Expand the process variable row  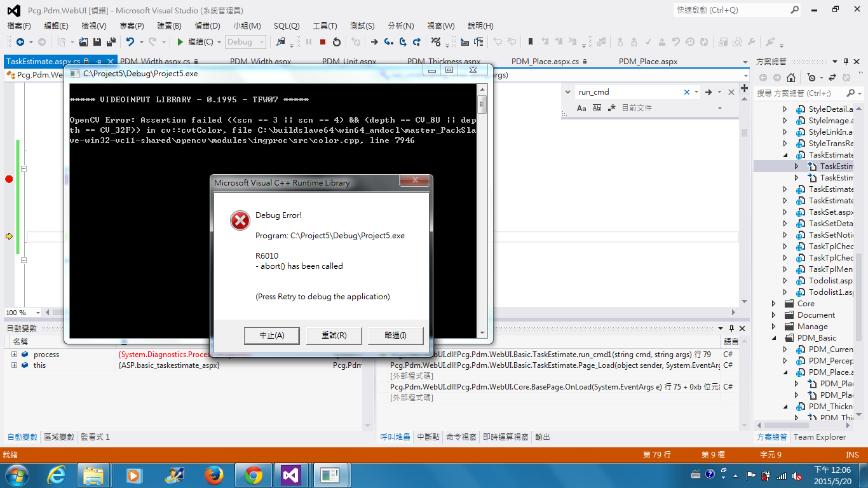(x=14, y=355)
